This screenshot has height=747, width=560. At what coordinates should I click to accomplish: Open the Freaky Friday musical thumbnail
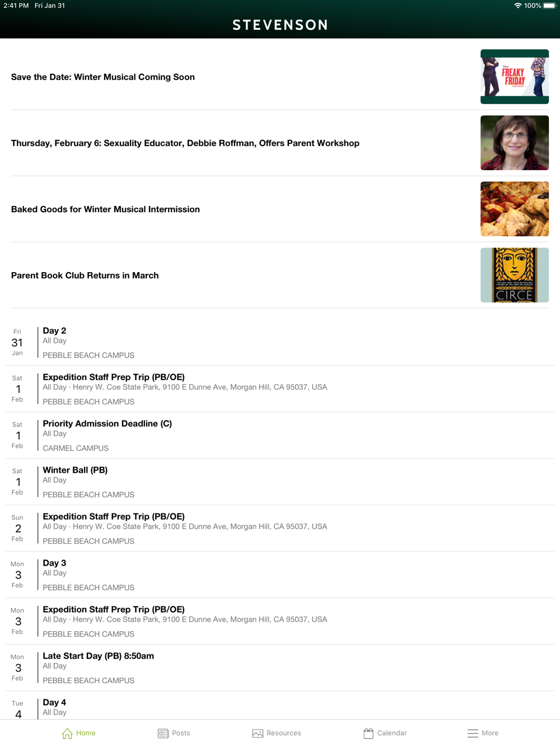coord(515,77)
